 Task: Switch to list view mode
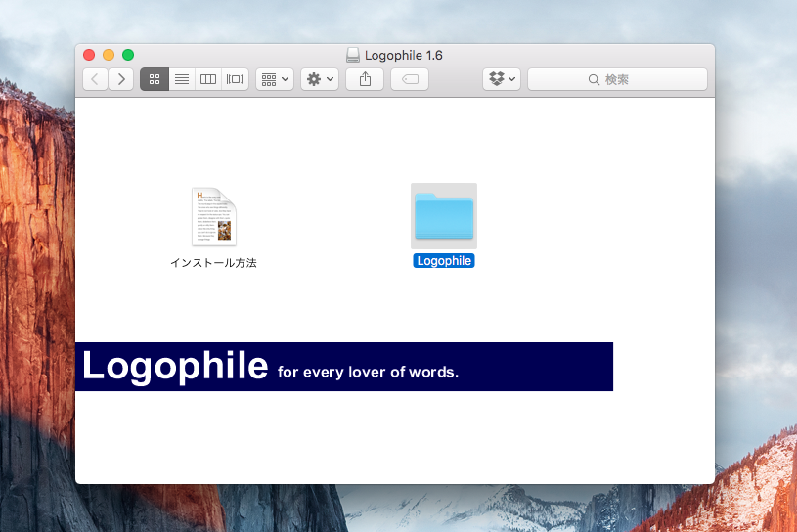181,79
